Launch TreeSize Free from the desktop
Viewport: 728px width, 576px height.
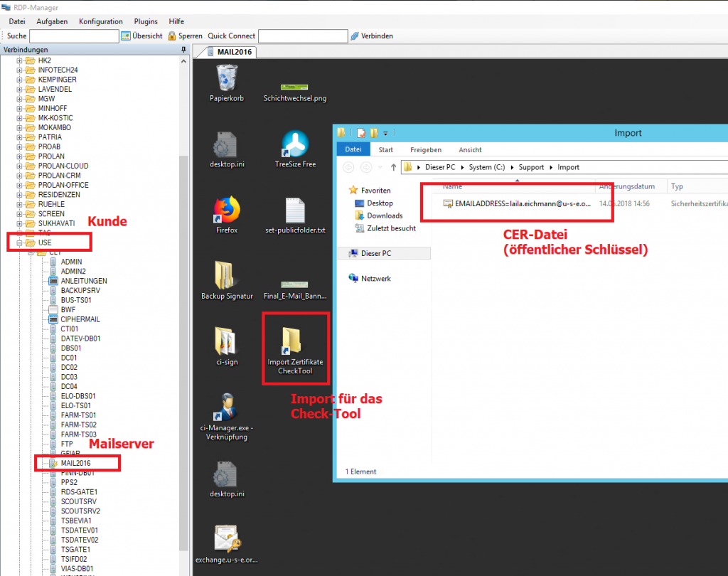294,145
